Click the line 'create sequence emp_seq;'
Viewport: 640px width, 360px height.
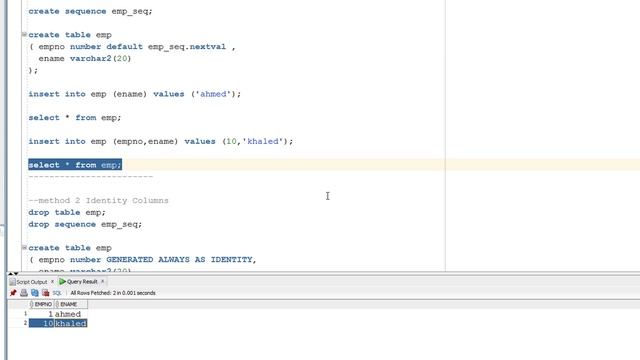pyautogui.click(x=90, y=11)
